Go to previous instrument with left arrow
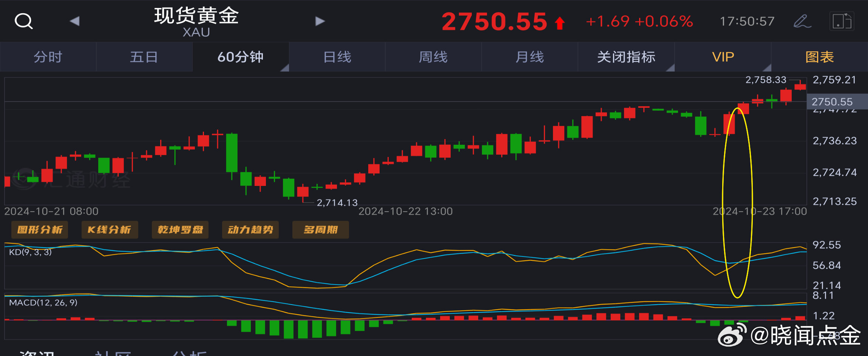 pyautogui.click(x=75, y=21)
